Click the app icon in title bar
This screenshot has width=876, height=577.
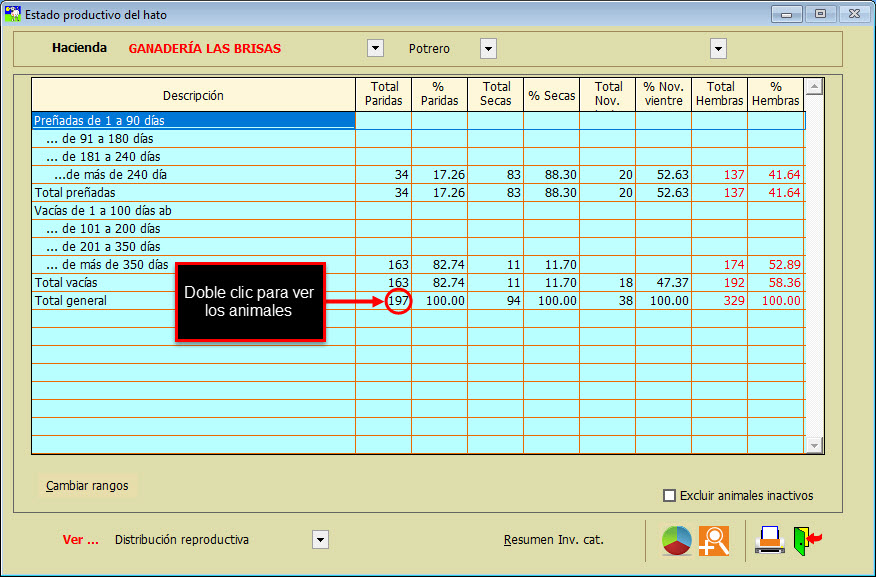pyautogui.click(x=11, y=14)
